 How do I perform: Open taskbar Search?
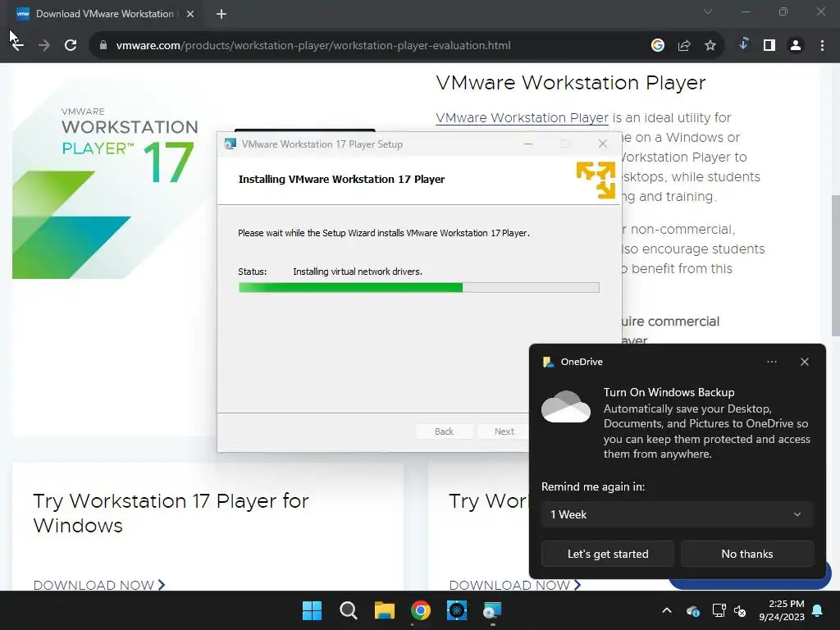click(348, 610)
